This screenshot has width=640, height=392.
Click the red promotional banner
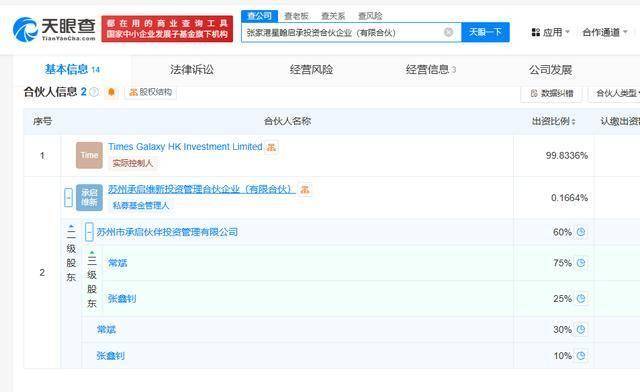167,29
